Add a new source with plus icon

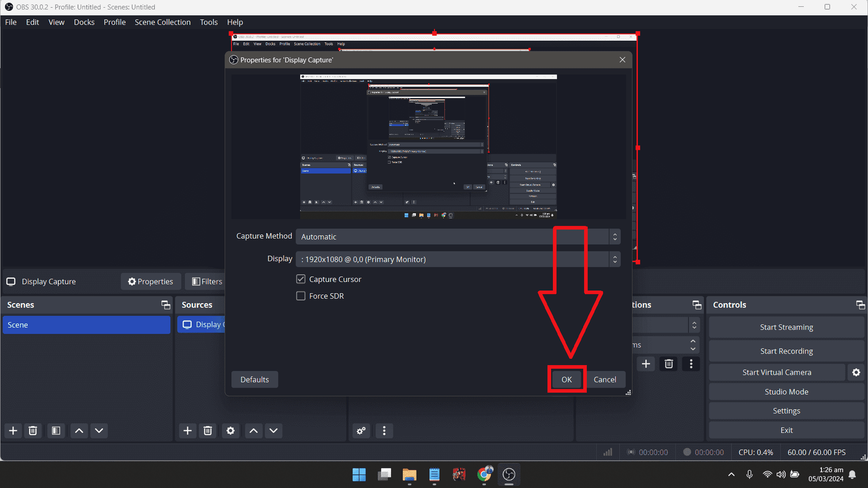click(188, 431)
